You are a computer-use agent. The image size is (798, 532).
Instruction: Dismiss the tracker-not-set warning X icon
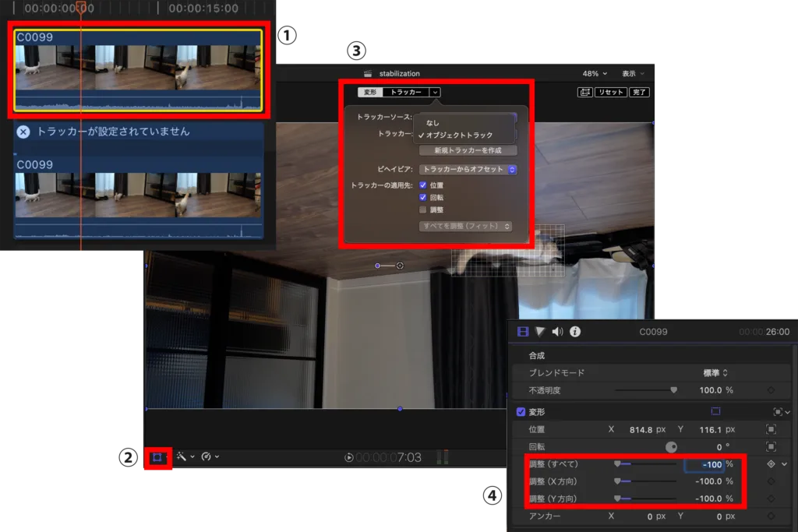(x=23, y=132)
